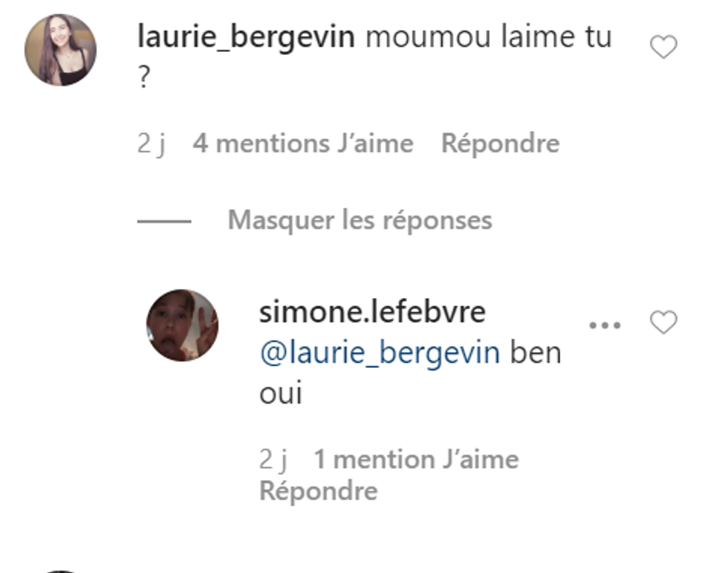Click the 2 j timestamp on laurie_bergevin's comment

152,144
